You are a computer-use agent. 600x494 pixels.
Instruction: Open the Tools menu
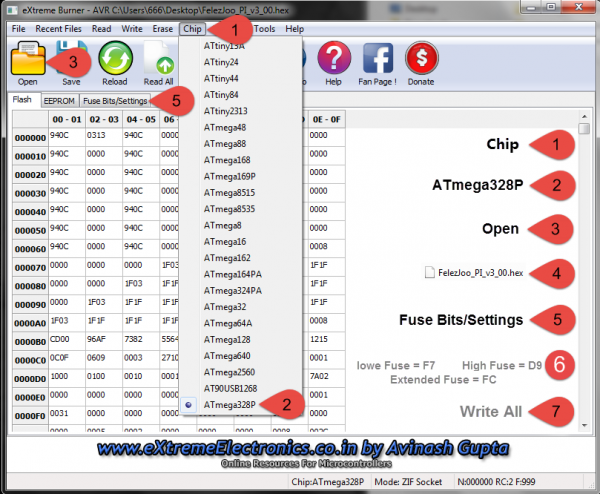click(264, 29)
